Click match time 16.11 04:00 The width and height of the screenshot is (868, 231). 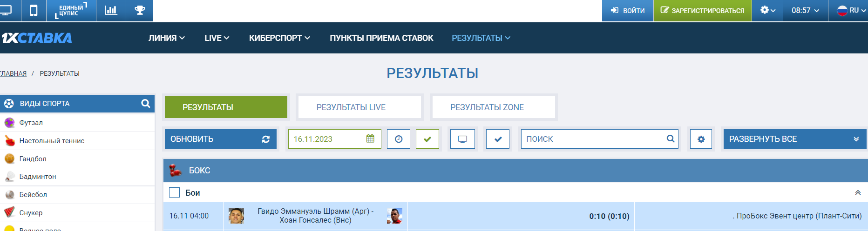point(189,216)
